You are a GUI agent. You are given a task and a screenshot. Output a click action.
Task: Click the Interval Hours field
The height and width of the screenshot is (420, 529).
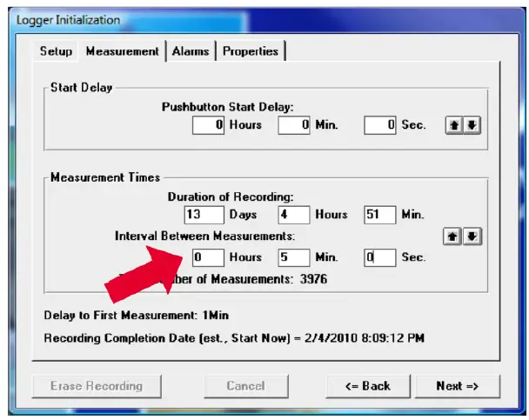(x=208, y=257)
